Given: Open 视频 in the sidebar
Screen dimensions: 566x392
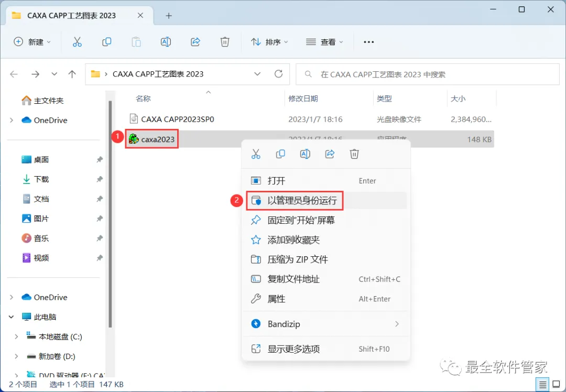Looking at the screenshot, I should 36,258.
